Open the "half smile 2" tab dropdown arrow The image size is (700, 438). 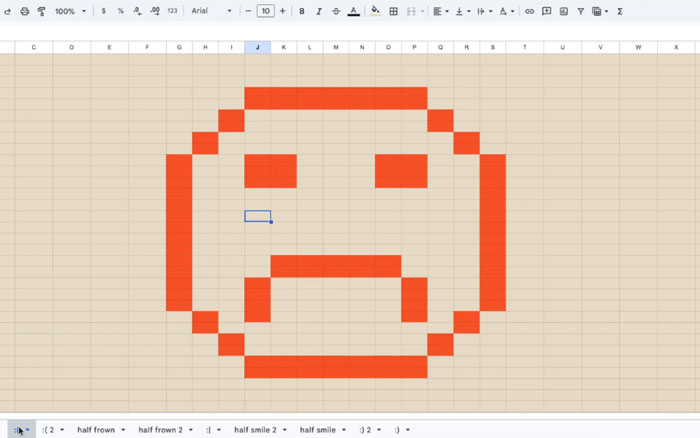point(285,430)
